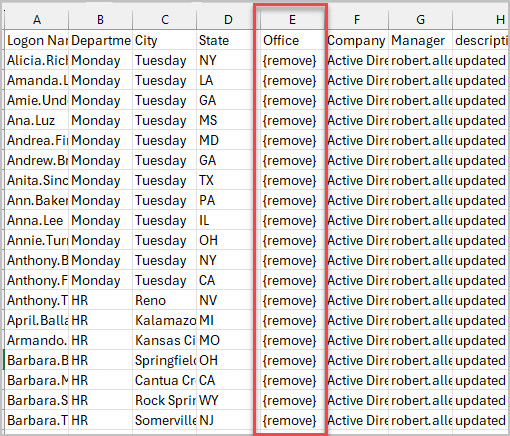
Task: Select the NJ state cell
Action: pyautogui.click(x=228, y=420)
